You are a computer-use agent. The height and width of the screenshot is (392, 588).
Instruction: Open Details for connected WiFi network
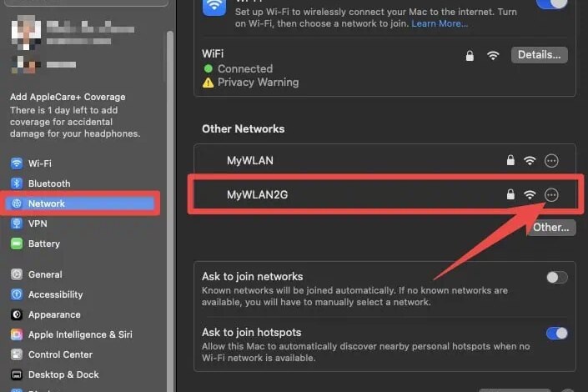pos(540,55)
